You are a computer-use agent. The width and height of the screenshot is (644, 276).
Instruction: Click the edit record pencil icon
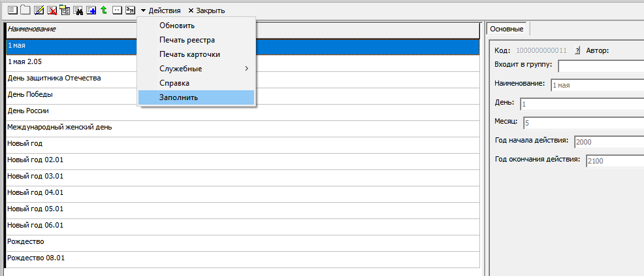[39, 10]
